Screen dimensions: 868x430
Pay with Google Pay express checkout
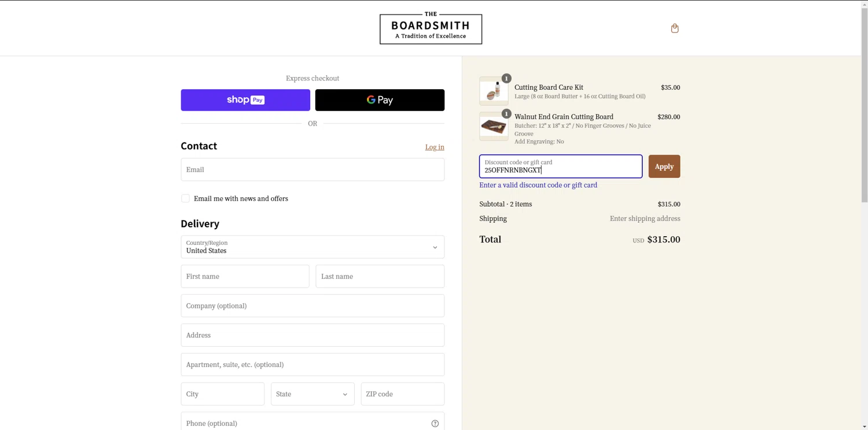(x=380, y=100)
